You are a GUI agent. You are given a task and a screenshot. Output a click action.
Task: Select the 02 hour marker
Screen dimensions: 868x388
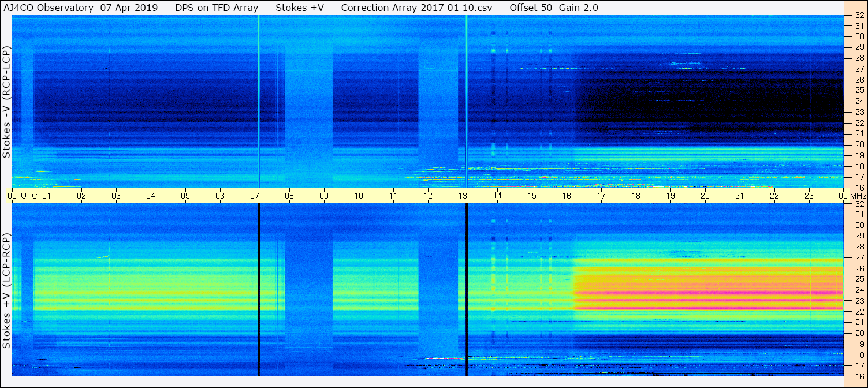[81, 196]
